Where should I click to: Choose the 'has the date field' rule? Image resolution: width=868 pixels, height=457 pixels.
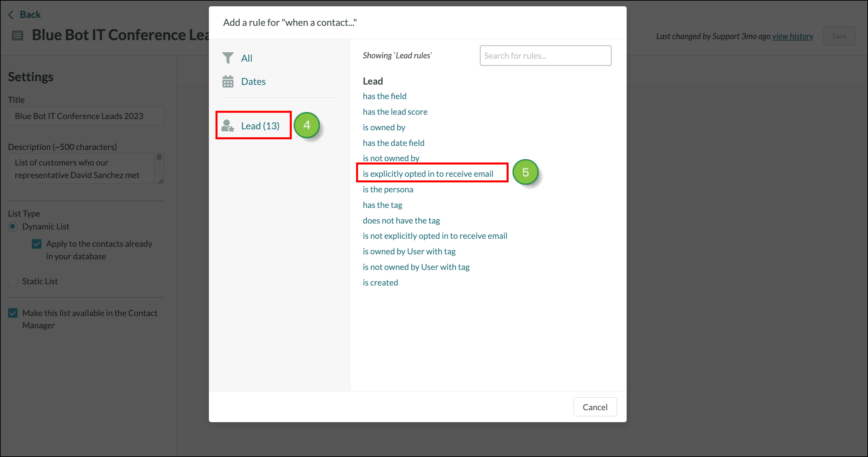(393, 143)
